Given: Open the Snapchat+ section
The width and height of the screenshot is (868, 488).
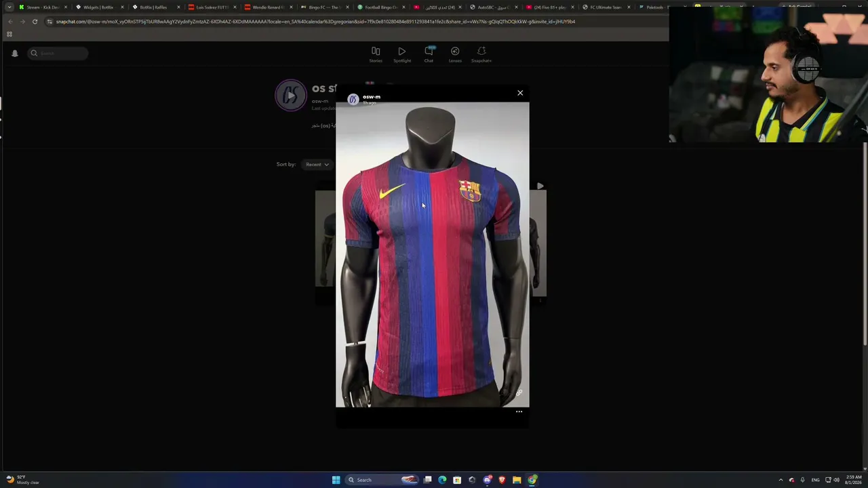Looking at the screenshot, I should 481,54.
